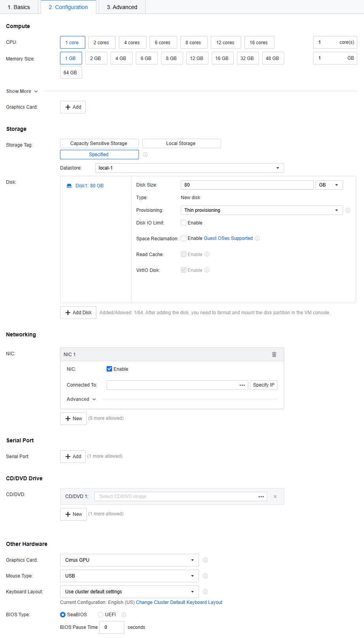Click info icon beside VirtIO Disk Enable

[x=207, y=270]
